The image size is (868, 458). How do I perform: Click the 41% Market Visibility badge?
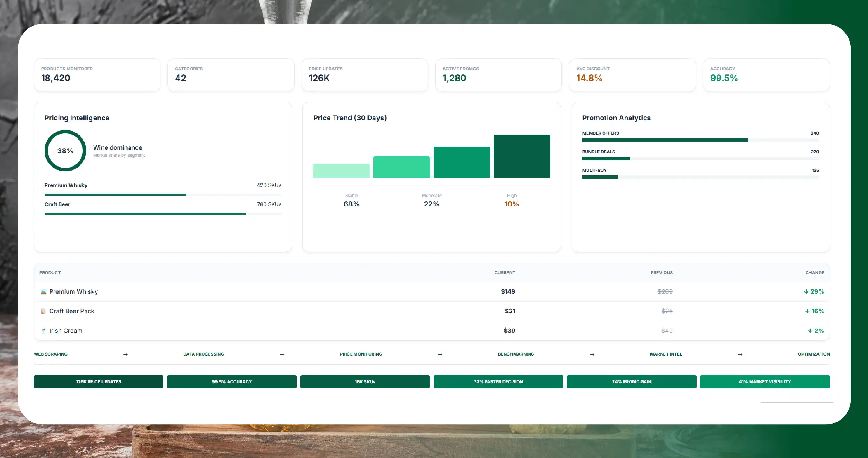(x=765, y=381)
